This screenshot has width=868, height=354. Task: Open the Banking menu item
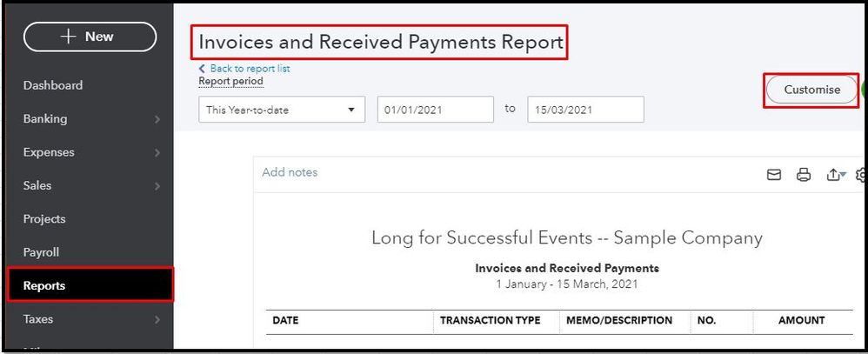click(x=45, y=118)
